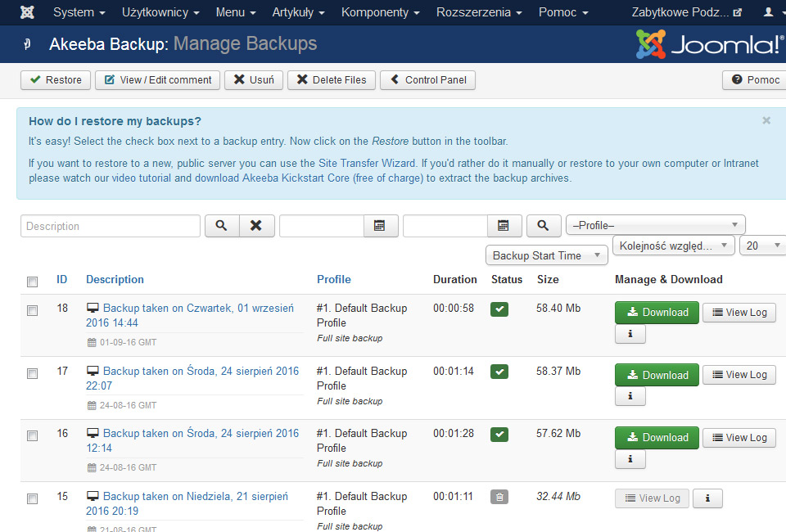Open backup taken on Niedziela, 21 sierpień link
Screen dimensions: 786x532
point(187,503)
